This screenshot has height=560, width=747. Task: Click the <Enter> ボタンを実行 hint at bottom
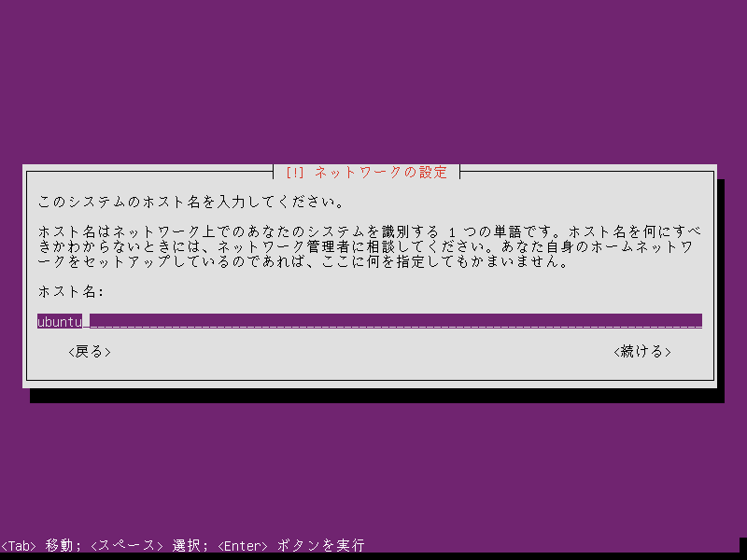(291, 545)
